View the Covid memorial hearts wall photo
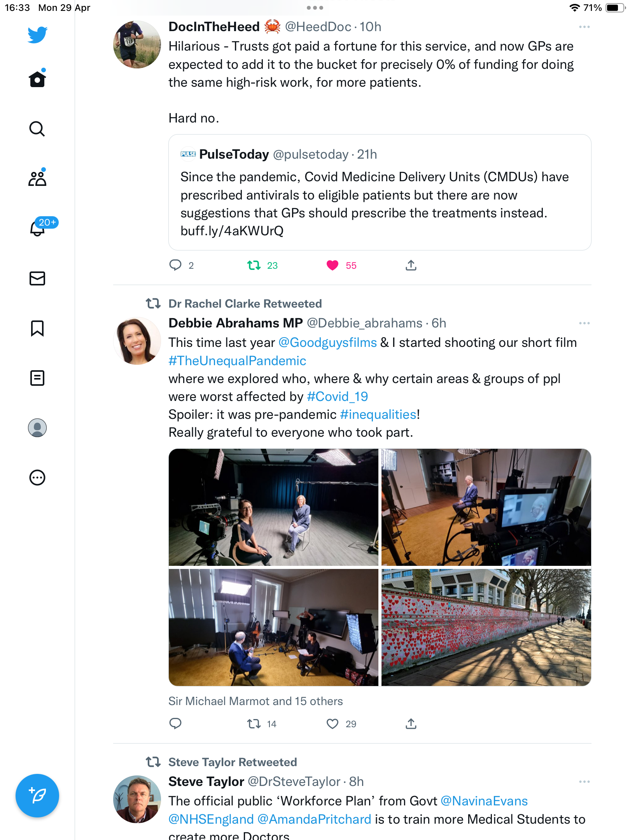The width and height of the screenshot is (630, 840). [486, 627]
